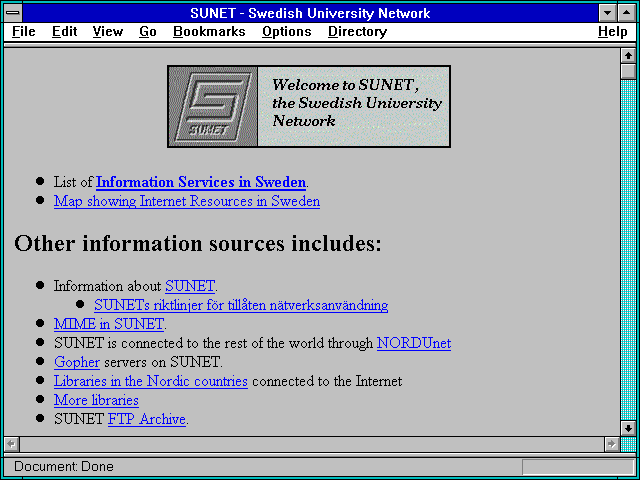640x480 pixels.
Task: Click the vertical scrollbar up arrow
Action: pos(628,56)
